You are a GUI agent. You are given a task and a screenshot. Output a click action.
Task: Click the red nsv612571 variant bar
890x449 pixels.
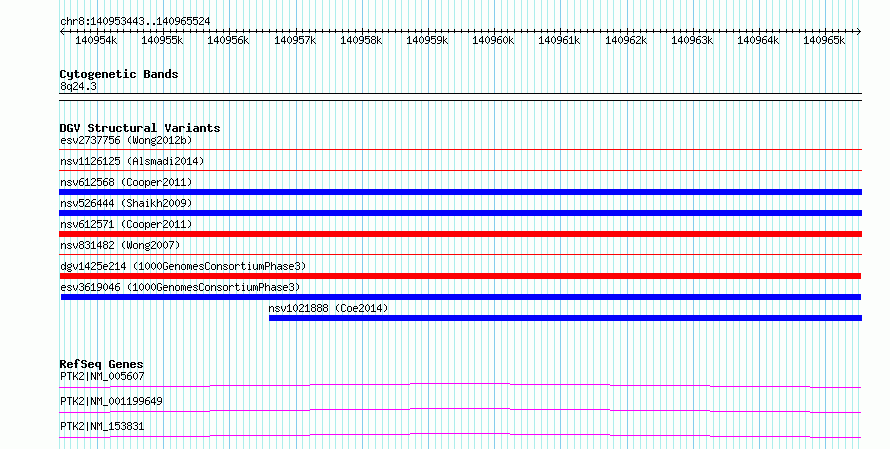click(x=460, y=234)
